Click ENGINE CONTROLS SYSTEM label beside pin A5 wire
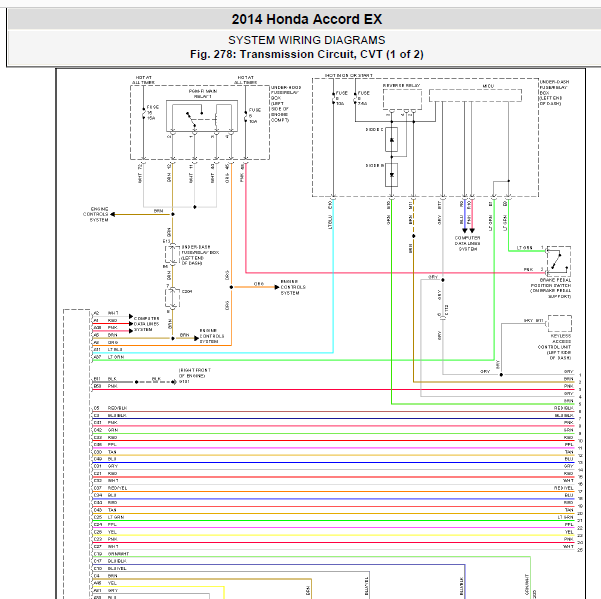The height and width of the screenshot is (599, 601). click(212, 336)
